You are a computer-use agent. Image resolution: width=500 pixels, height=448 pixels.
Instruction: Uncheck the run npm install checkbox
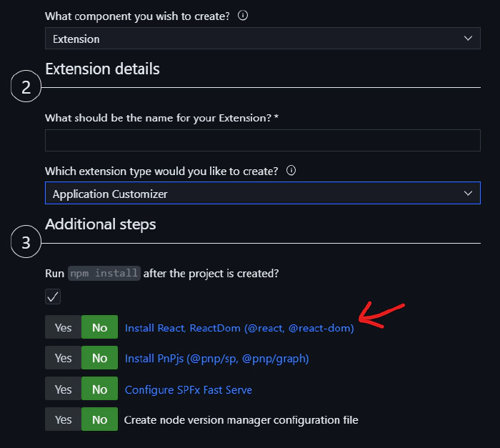point(53,297)
